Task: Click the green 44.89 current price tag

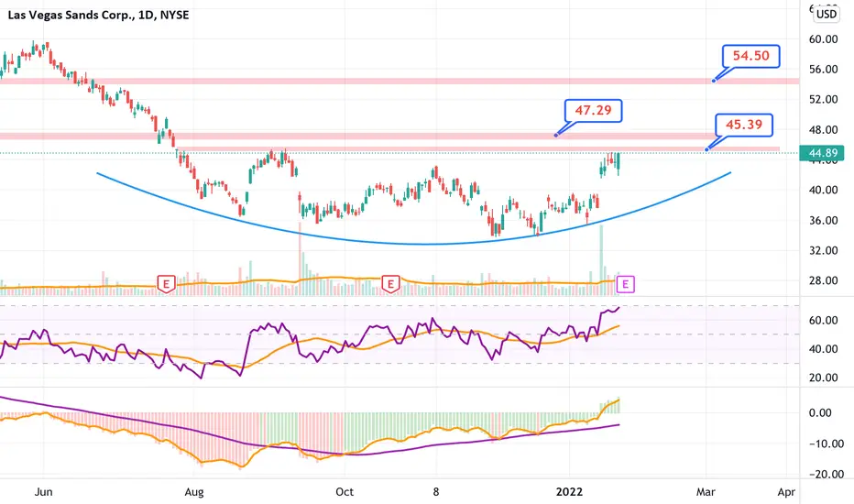Action: click(822, 153)
